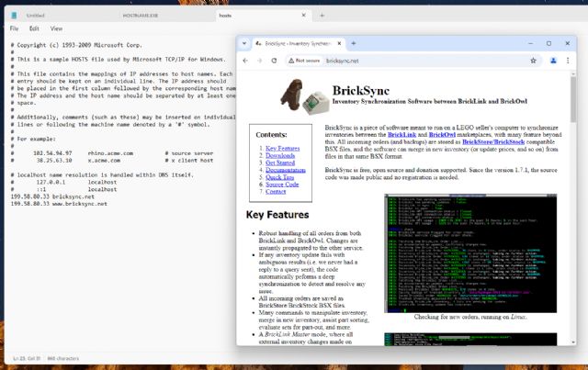Add a new Notepad tab
588x370 pixels.
click(322, 16)
